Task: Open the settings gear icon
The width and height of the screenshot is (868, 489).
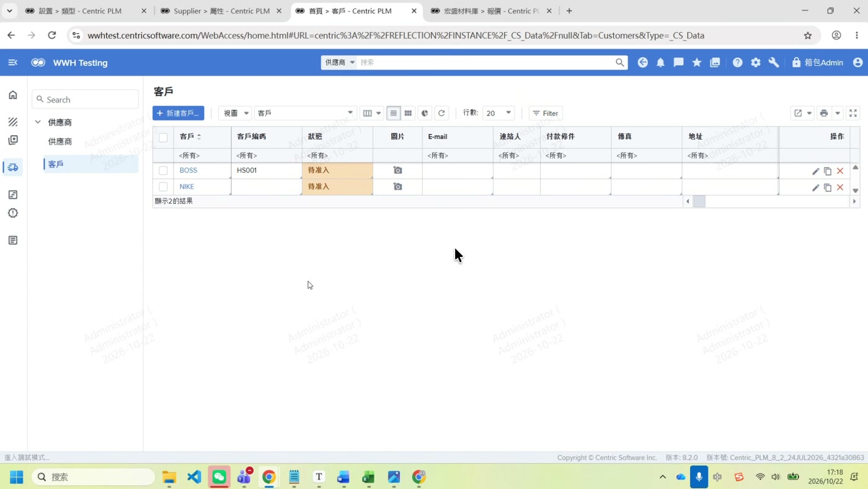Action: coord(755,63)
